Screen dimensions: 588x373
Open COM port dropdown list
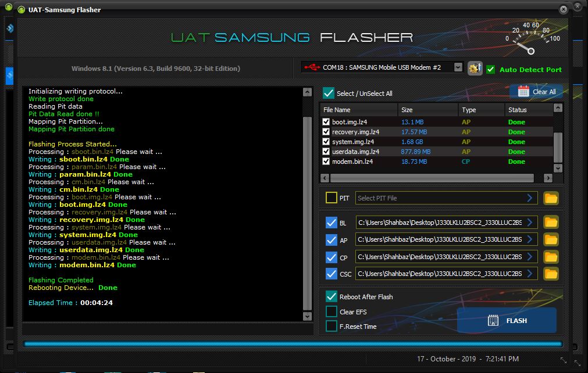[458, 67]
